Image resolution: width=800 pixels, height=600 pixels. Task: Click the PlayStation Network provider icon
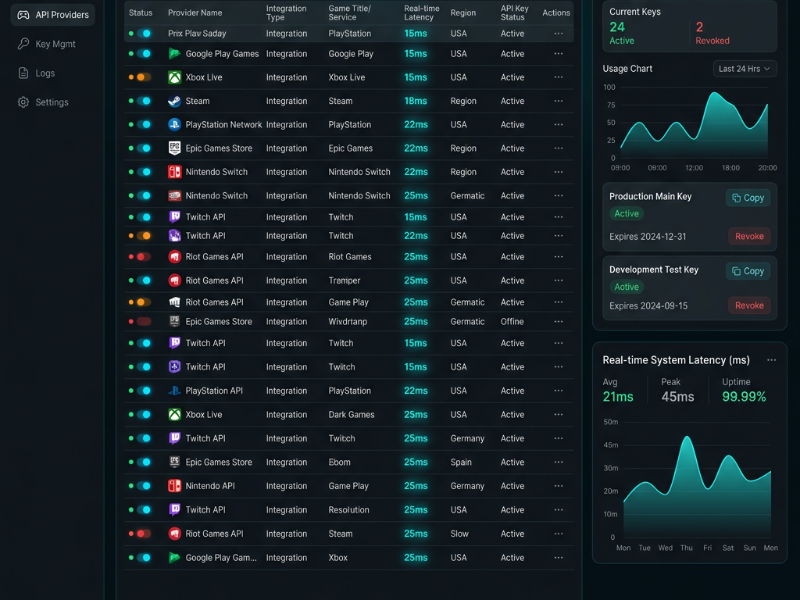pyautogui.click(x=174, y=124)
